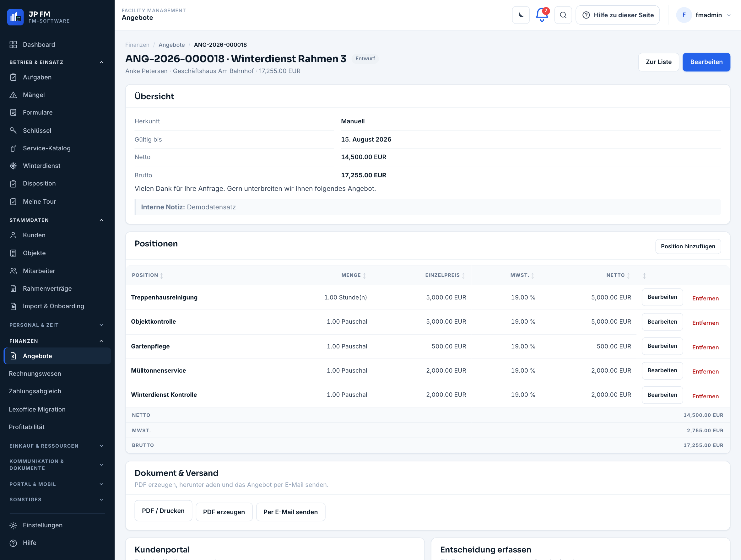Click the JP FM logo icon
The width and height of the screenshot is (741, 560).
15,17
